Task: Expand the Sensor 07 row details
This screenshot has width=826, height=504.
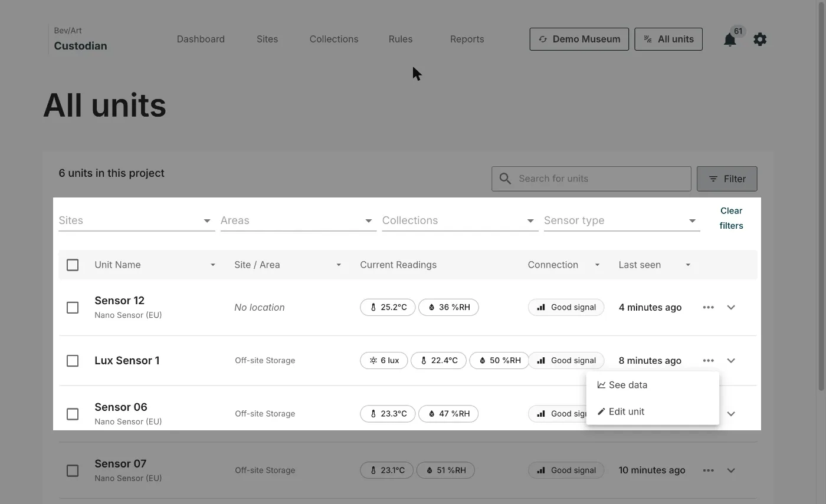Action: coord(731,470)
